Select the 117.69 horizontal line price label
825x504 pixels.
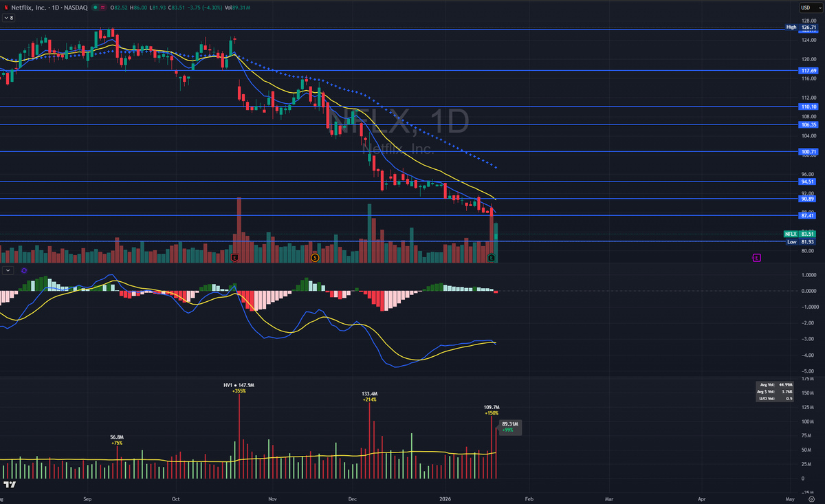808,70
